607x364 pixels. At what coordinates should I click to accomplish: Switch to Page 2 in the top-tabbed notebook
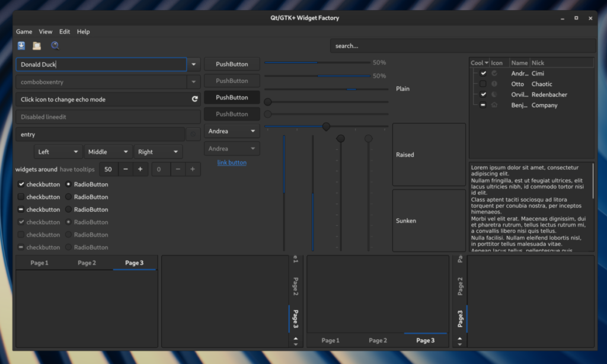(87, 263)
